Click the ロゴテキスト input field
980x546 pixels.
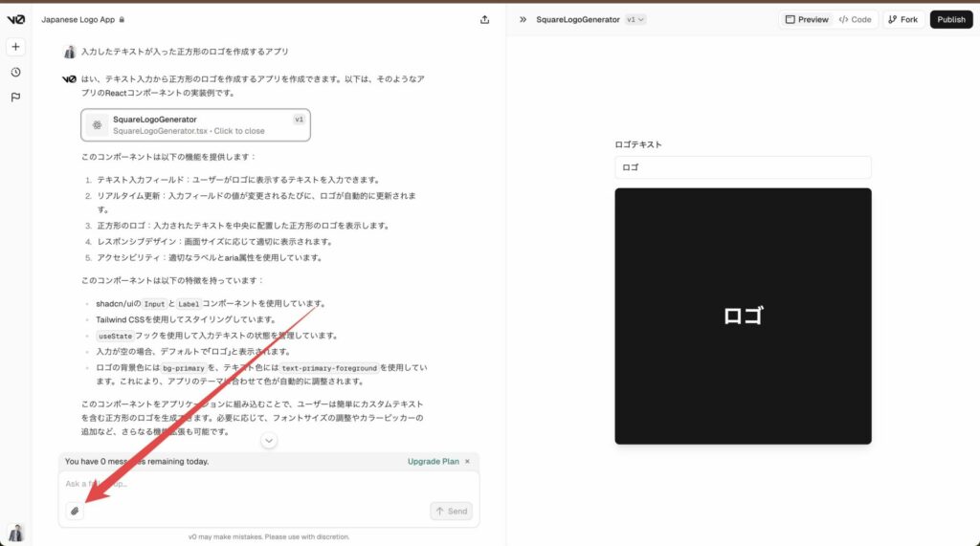tap(743, 167)
